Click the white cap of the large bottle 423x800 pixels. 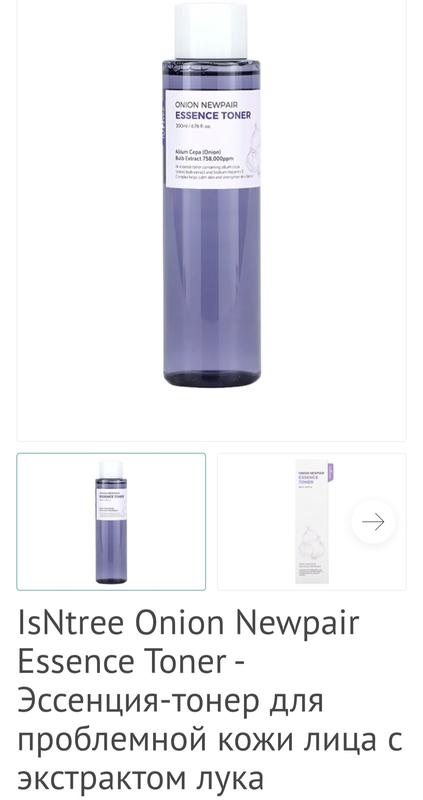[x=211, y=31]
